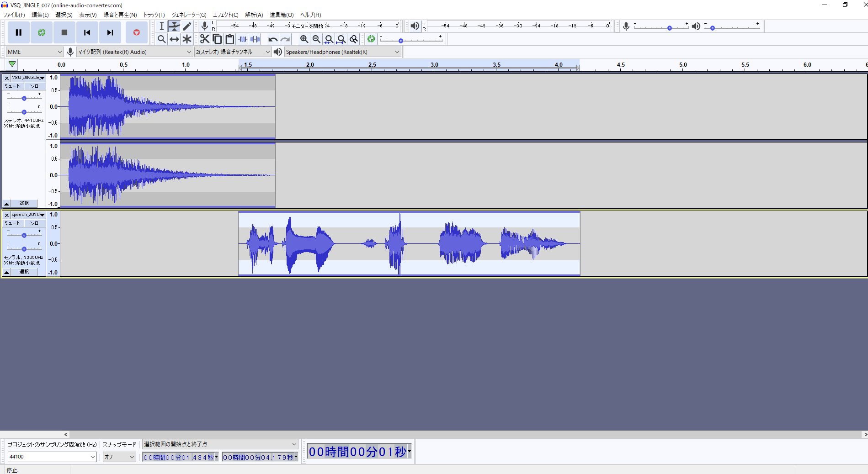Open the ファイル(F) menu

[x=14, y=15]
